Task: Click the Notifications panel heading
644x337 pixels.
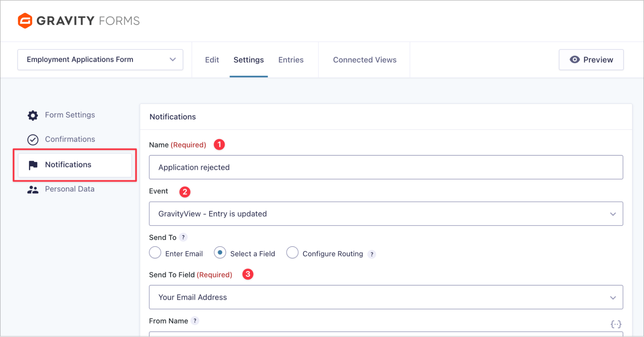Action: (x=173, y=117)
